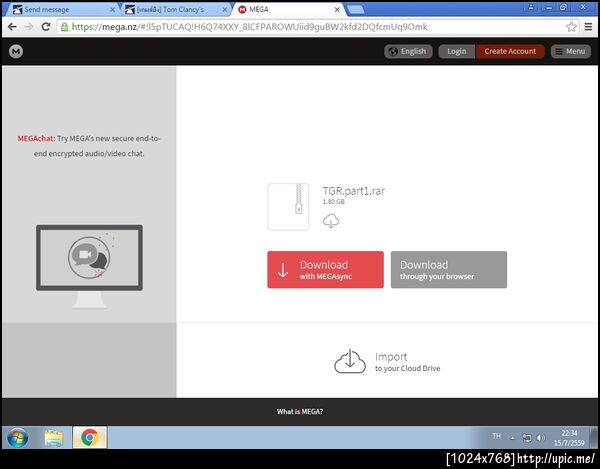The image size is (600, 469).
Task: Switch to the Tom Clancy's tab
Action: coord(175,10)
